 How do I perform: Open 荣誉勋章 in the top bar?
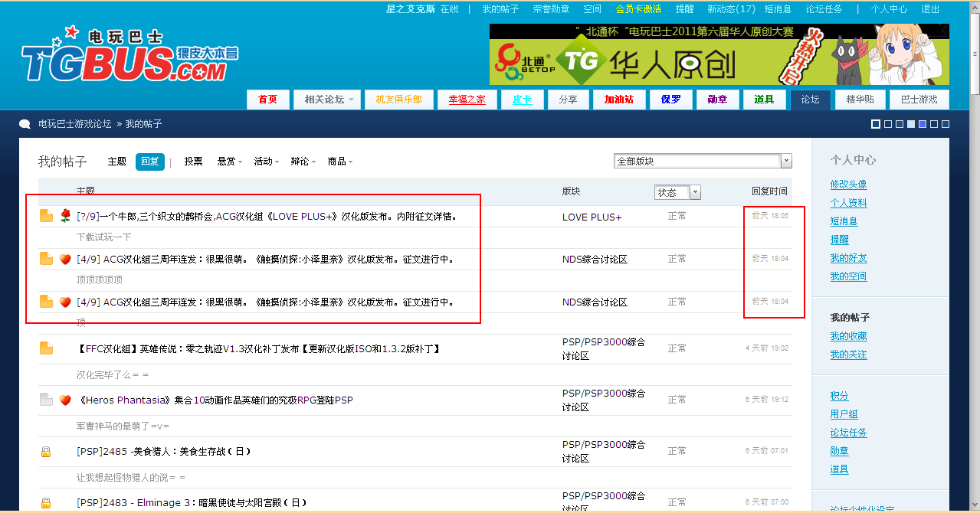(551, 9)
